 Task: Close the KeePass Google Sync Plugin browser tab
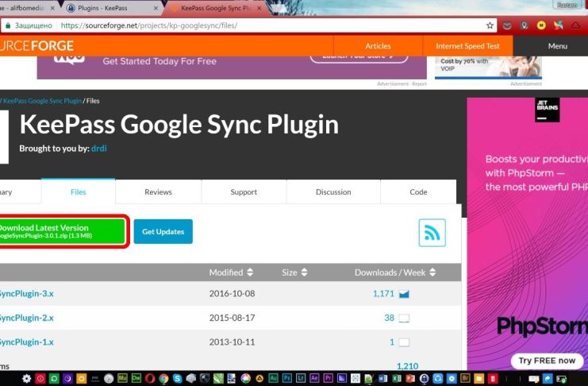point(259,8)
